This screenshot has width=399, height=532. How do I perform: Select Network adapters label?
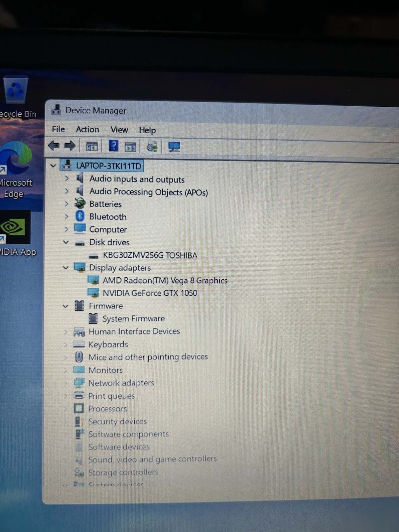[x=121, y=383]
